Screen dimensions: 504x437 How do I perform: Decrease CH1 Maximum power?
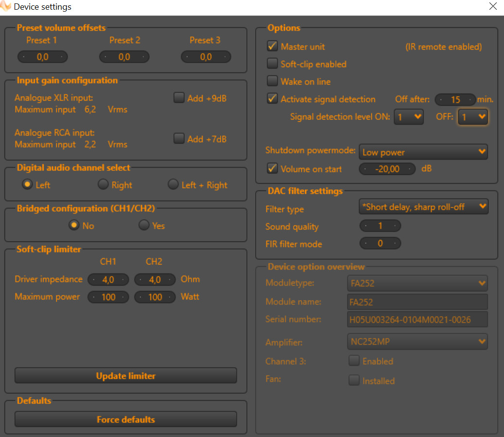pyautogui.click(x=93, y=297)
